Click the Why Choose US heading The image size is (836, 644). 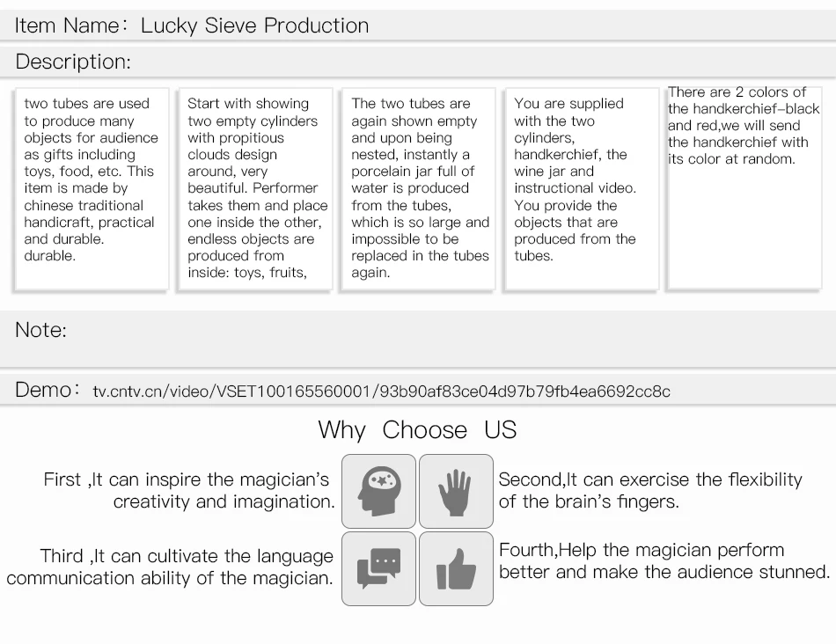point(417,429)
